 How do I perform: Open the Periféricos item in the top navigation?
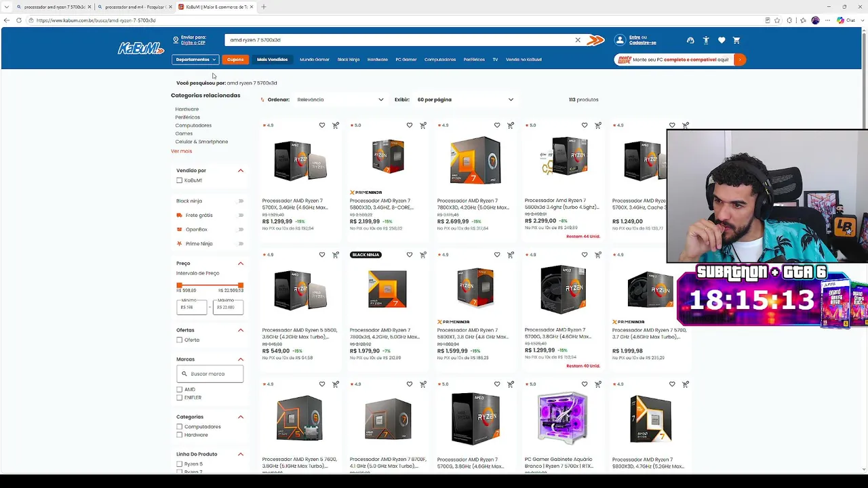(474, 60)
